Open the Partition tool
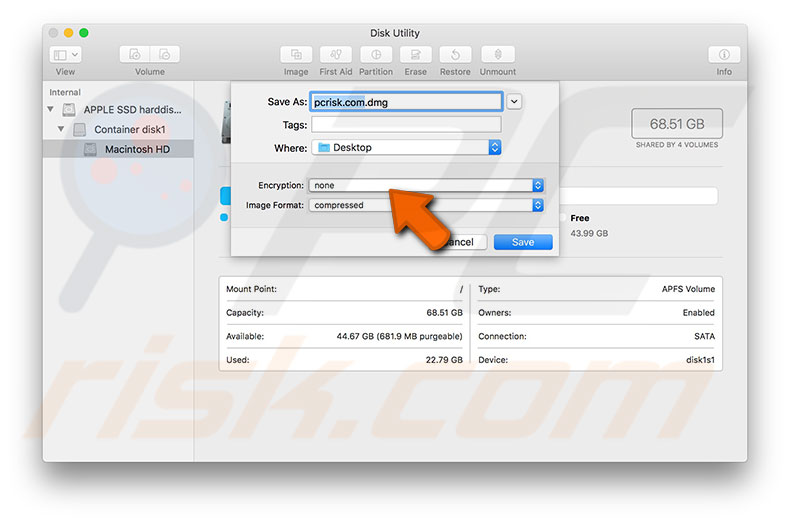 point(376,54)
